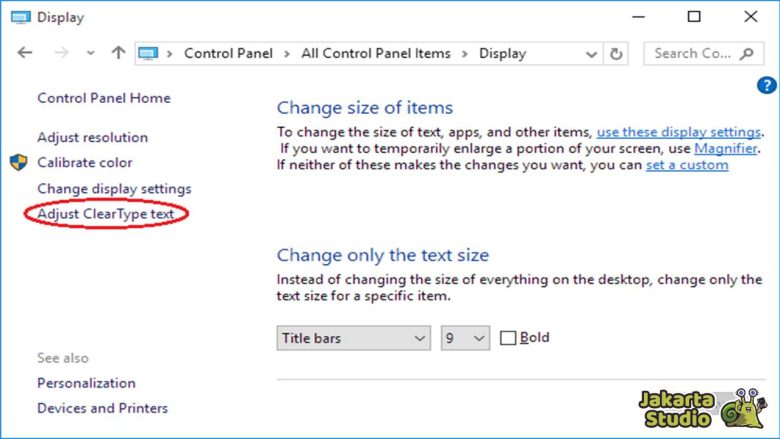780x439 pixels.
Task: Click the monitor icon in address bar
Action: [x=148, y=53]
